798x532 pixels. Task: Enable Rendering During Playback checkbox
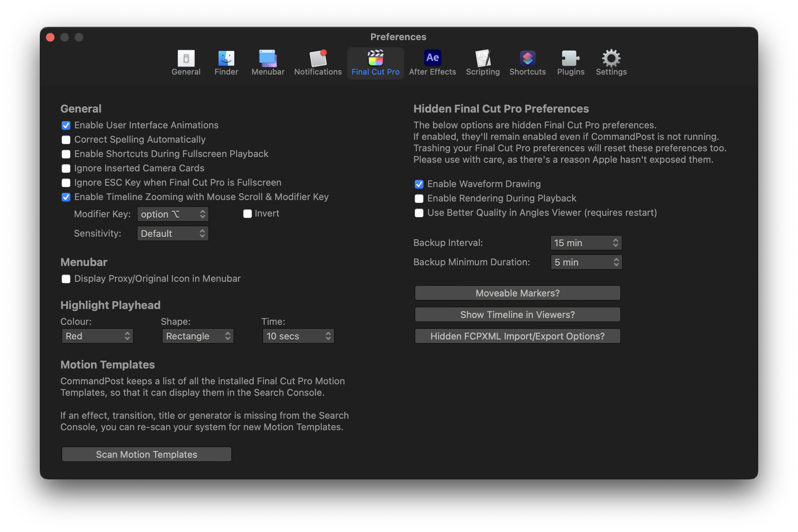point(419,199)
